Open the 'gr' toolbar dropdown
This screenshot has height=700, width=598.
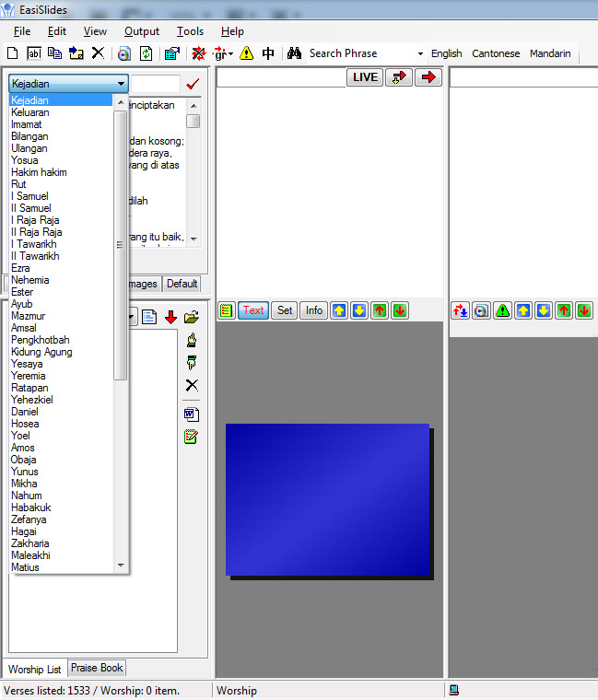coord(223,53)
